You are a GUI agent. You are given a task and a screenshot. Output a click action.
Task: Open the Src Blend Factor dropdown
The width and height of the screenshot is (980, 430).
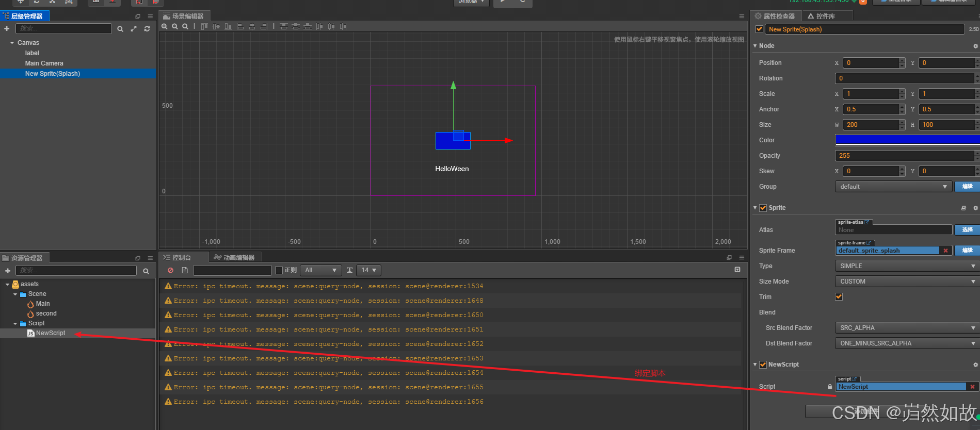[x=907, y=328]
